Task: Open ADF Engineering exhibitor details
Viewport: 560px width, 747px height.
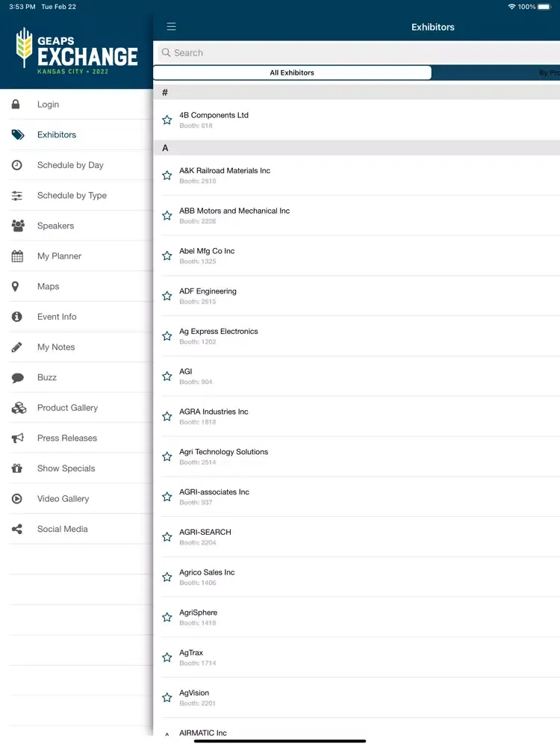Action: pyautogui.click(x=357, y=296)
